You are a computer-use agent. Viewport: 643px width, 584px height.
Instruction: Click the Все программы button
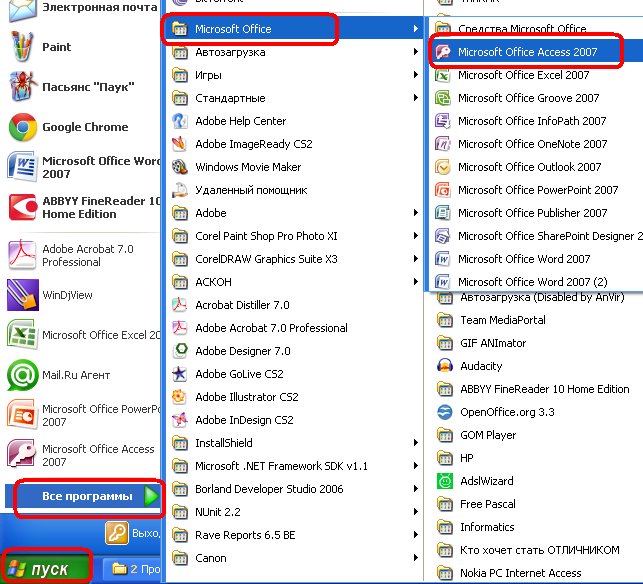(83, 496)
